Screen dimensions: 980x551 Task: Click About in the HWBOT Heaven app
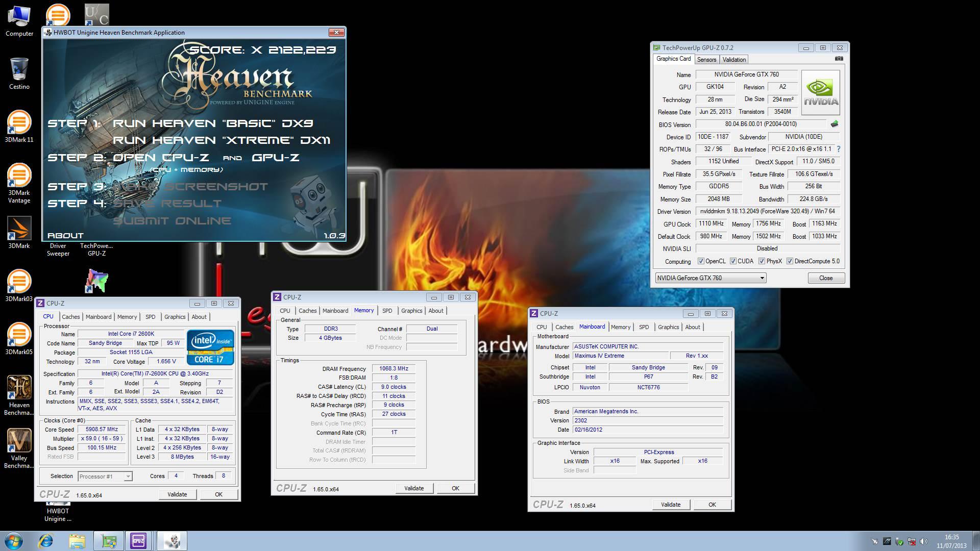tap(65, 236)
